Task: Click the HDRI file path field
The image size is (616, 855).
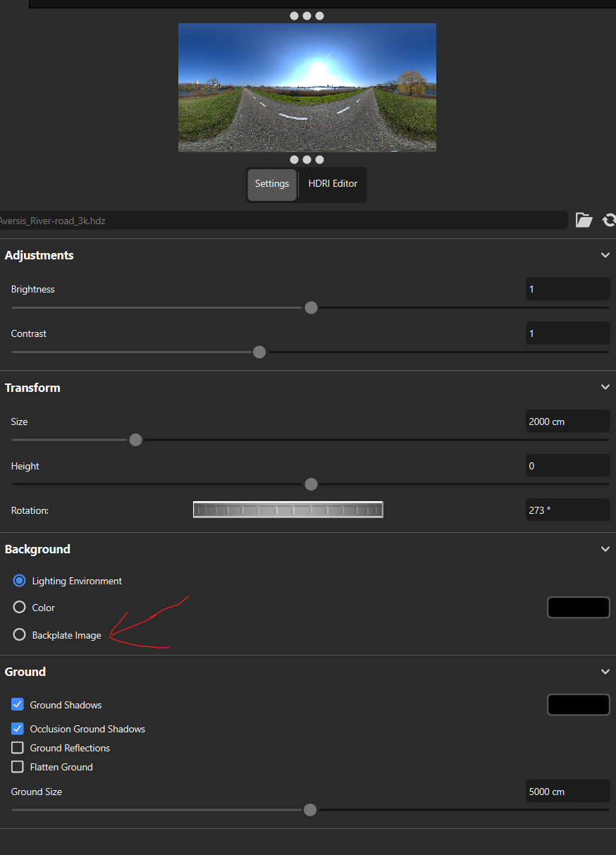Action: point(283,221)
